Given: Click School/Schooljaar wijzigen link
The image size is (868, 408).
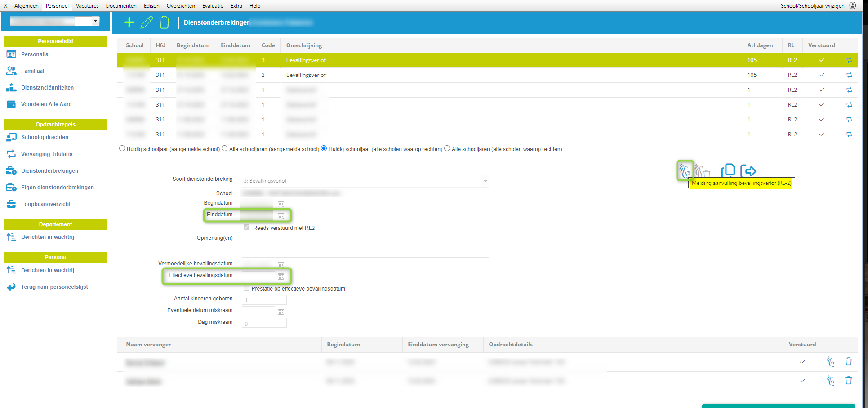Looking at the screenshot, I should [x=812, y=6].
